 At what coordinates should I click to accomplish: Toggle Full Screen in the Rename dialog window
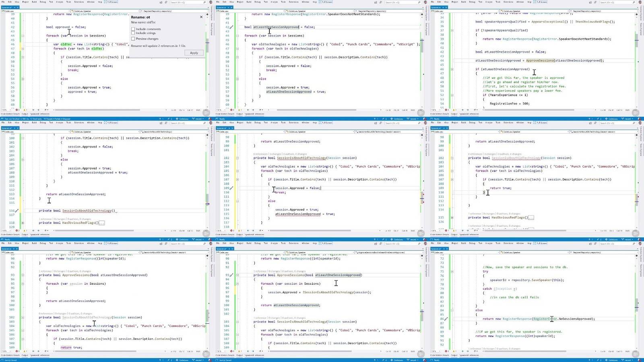[111, 2]
